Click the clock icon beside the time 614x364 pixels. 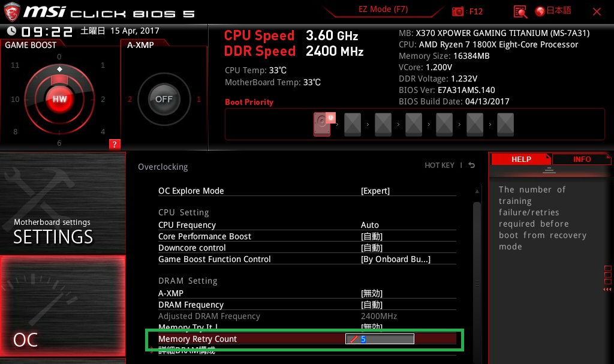(11, 31)
